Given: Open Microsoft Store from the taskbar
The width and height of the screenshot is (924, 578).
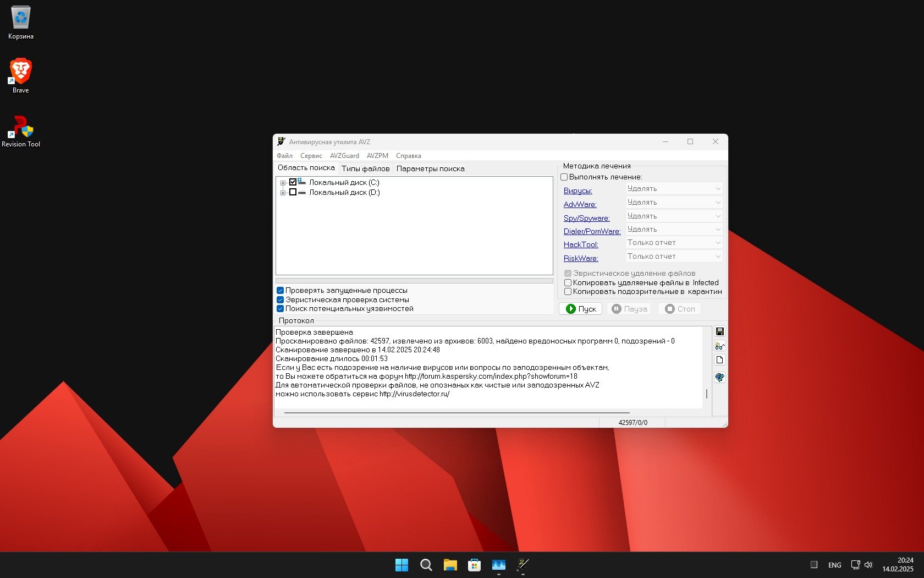Looking at the screenshot, I should 474,565.
